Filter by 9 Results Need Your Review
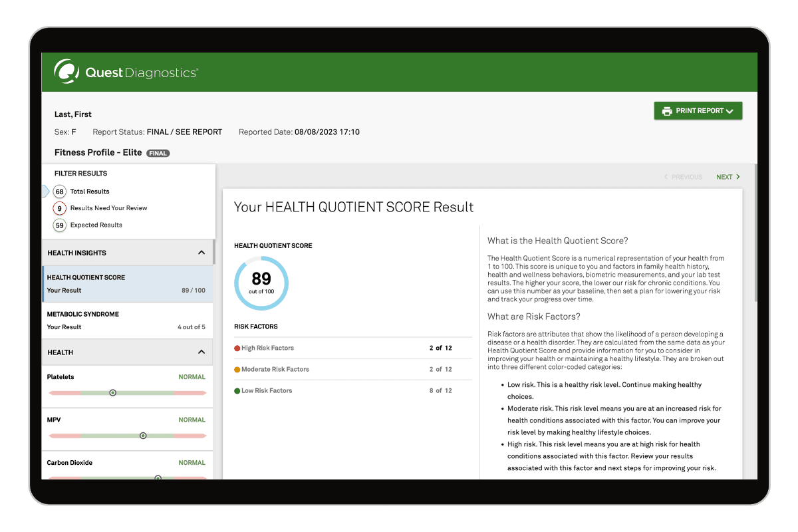The height and width of the screenshot is (532, 798). coord(60,208)
